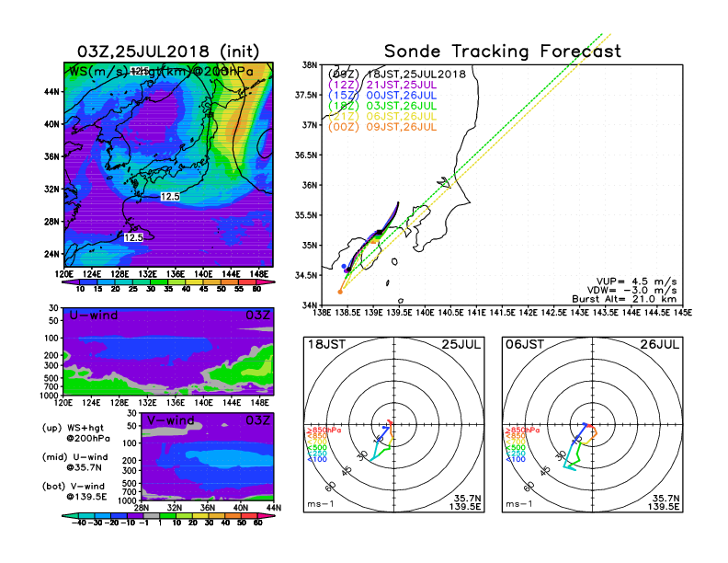This screenshot has height=563, width=728.
Task: Select yellow legend entry '(21Z) 06JST,26JUL'
Action: (x=382, y=117)
